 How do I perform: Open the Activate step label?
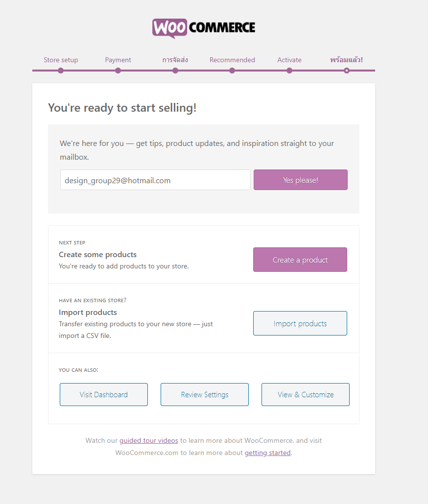(289, 60)
